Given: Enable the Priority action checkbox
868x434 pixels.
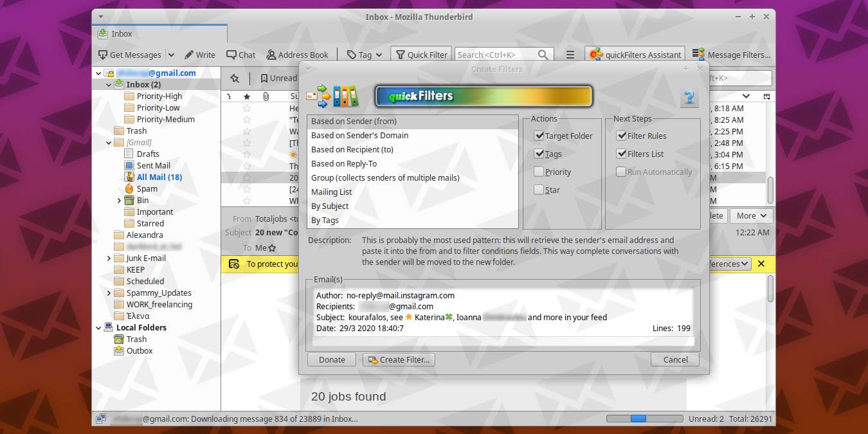Looking at the screenshot, I should pos(539,172).
